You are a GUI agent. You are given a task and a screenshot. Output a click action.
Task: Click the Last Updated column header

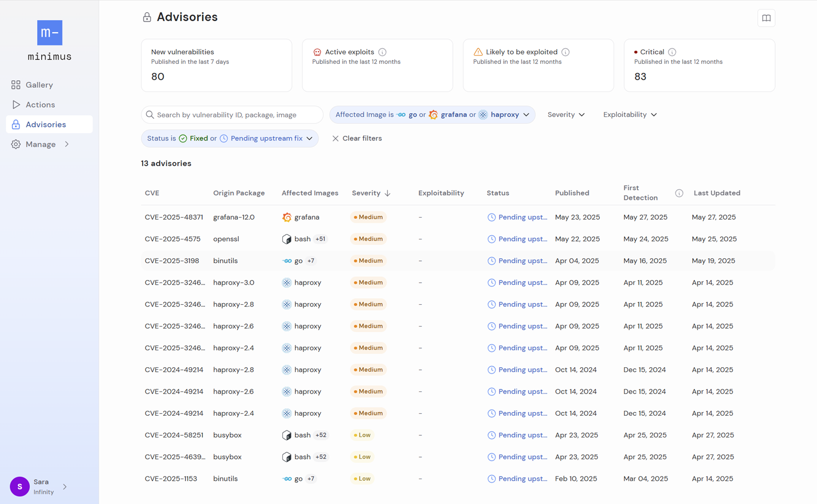(717, 193)
